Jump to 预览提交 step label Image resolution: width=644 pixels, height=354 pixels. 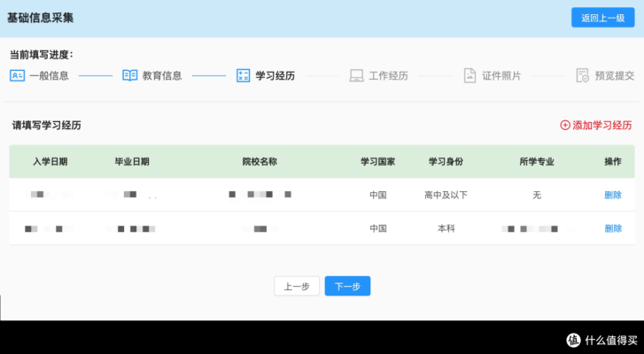(x=614, y=75)
